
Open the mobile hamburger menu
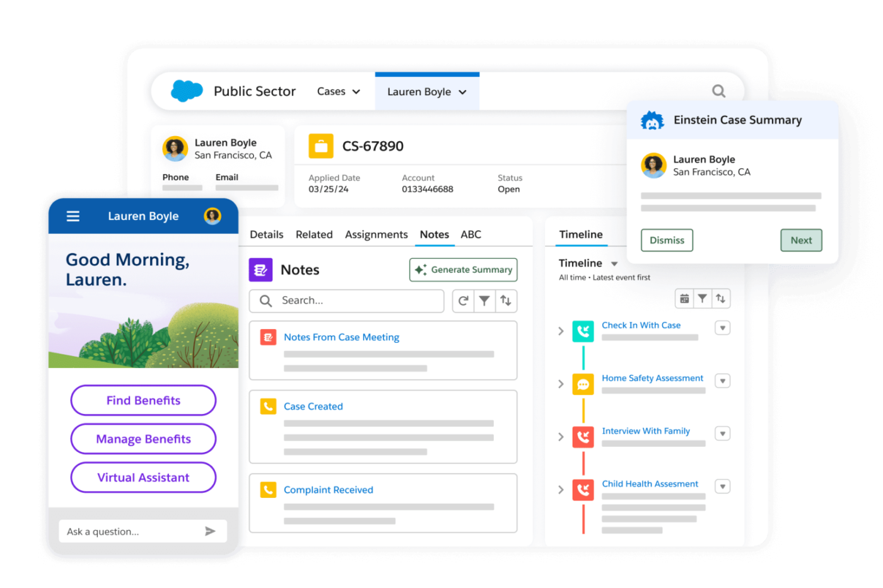[73, 216]
